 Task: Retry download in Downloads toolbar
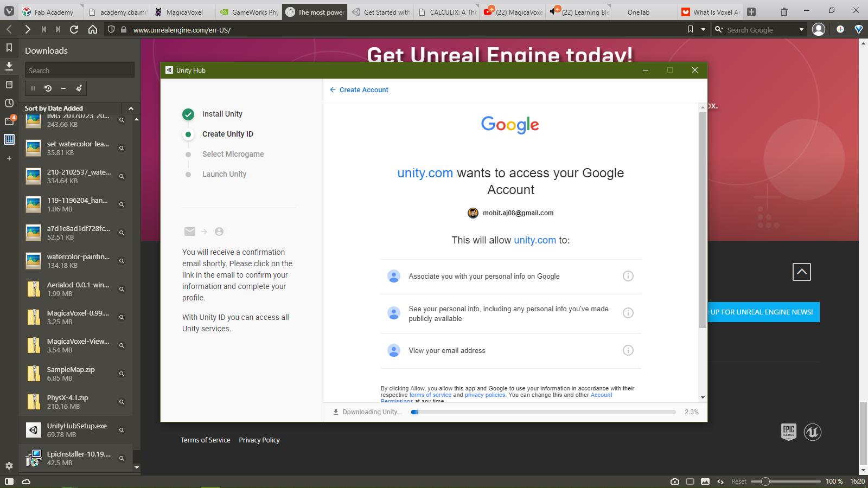pyautogui.click(x=48, y=88)
